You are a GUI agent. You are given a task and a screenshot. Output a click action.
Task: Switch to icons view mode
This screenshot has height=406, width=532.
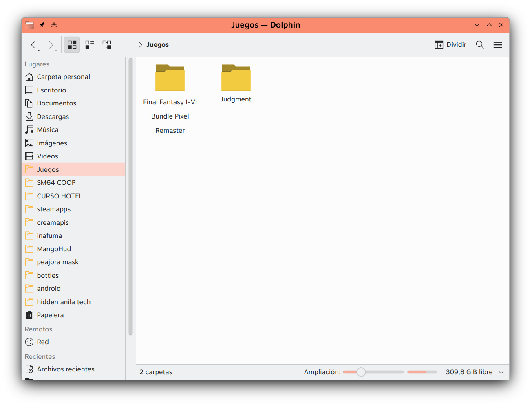click(x=72, y=45)
